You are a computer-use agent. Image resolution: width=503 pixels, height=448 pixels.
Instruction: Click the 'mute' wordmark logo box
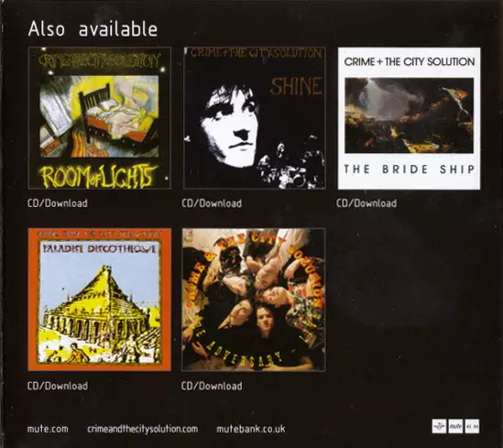pos(455,426)
